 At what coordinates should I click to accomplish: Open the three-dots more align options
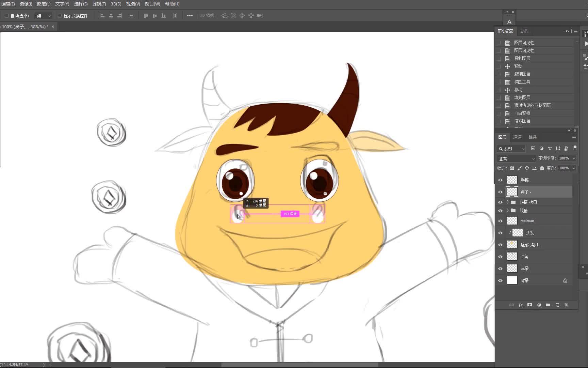(190, 16)
